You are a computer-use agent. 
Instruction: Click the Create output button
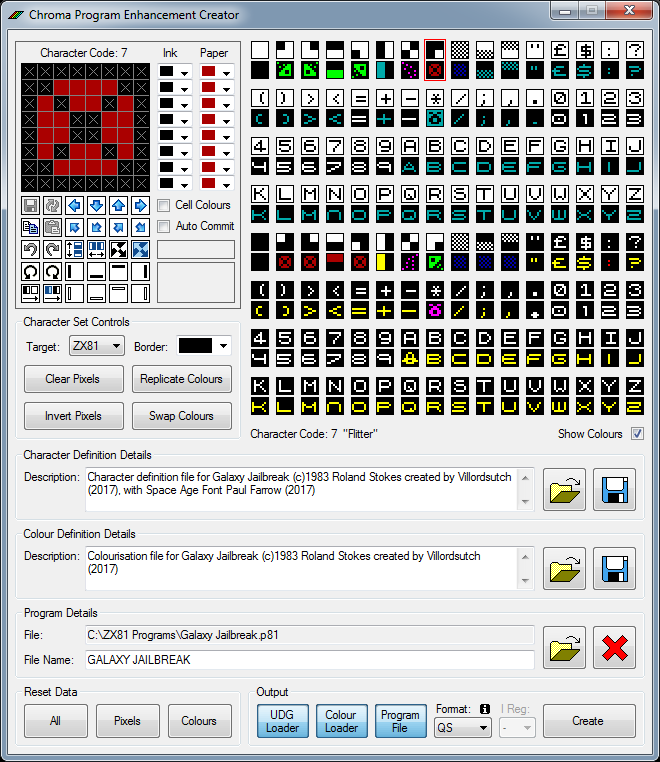(589, 721)
